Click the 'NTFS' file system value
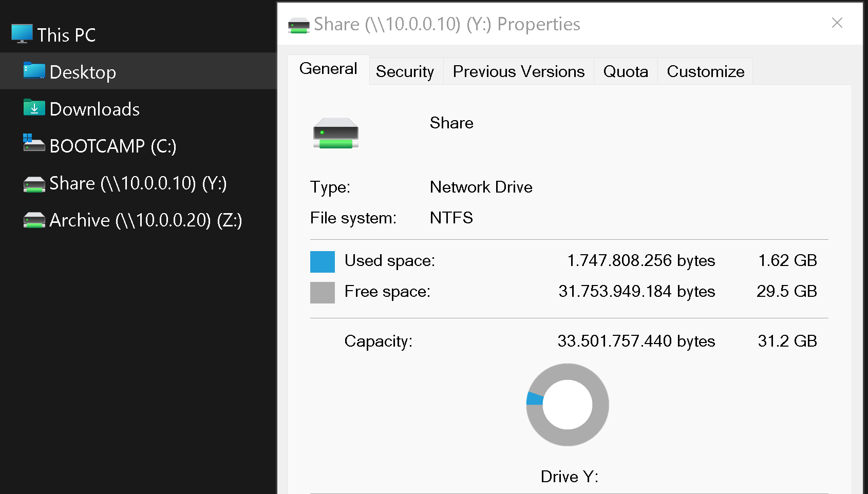Image resolution: width=868 pixels, height=494 pixels. point(451,218)
